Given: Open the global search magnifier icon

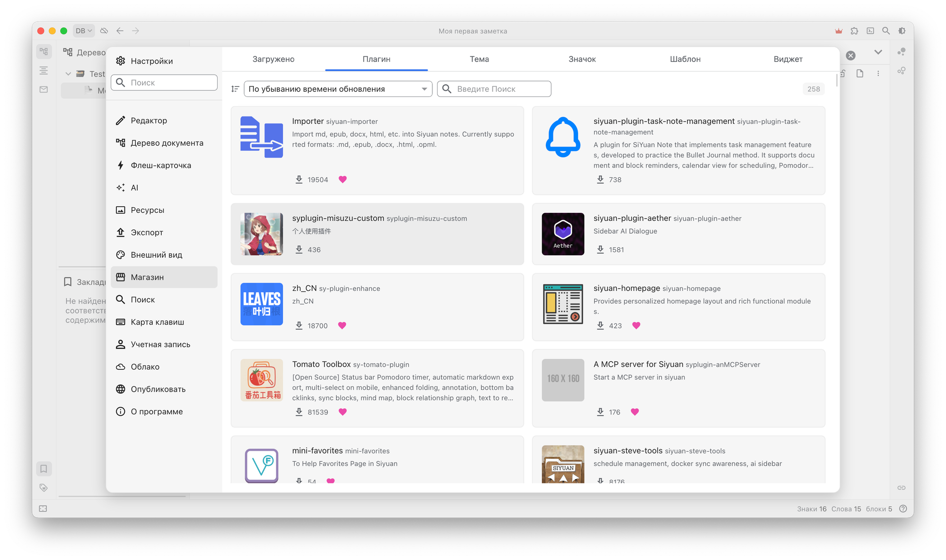Looking at the screenshot, I should point(886,31).
